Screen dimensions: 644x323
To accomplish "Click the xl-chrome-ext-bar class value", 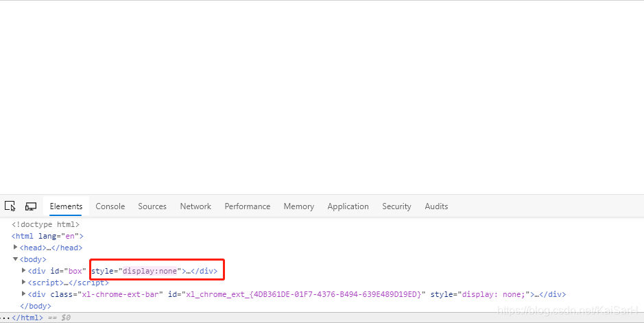I will tap(120, 294).
